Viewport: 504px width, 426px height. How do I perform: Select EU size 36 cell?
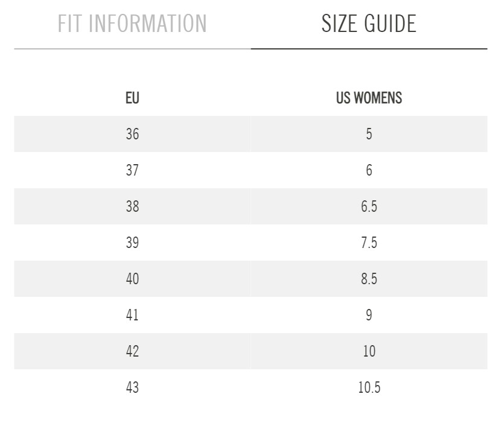click(132, 134)
